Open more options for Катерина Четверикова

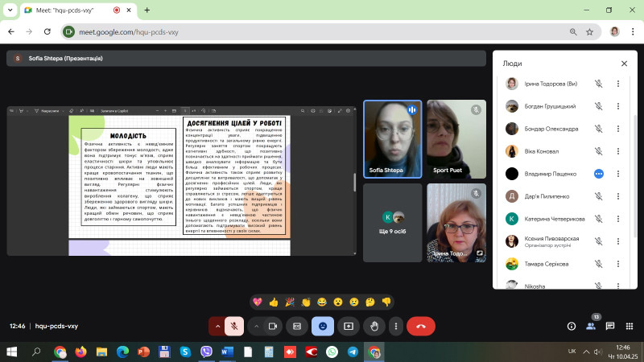pyautogui.click(x=618, y=219)
